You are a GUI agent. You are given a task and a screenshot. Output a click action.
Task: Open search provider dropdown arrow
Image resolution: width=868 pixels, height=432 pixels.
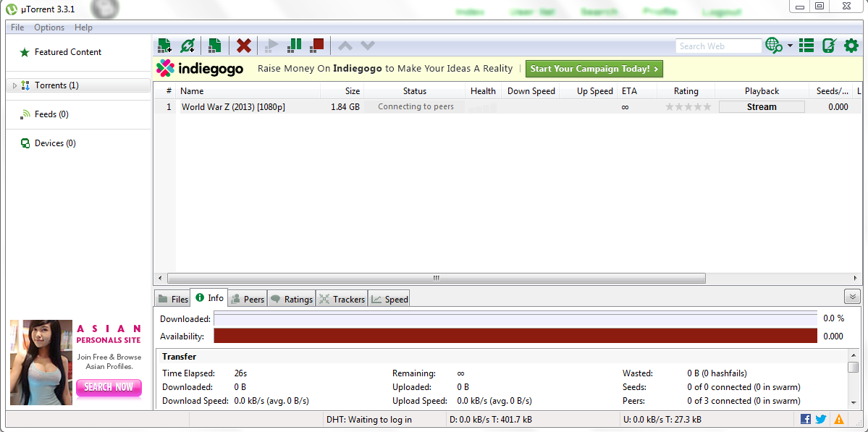click(790, 46)
